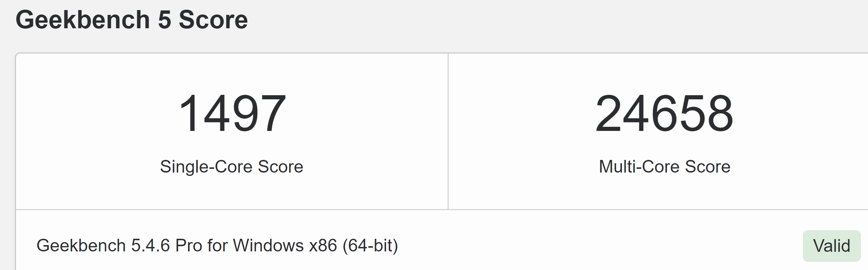This screenshot has height=270, width=868.
Task: Click empty space above the 24658 number
Action: [x=664, y=73]
